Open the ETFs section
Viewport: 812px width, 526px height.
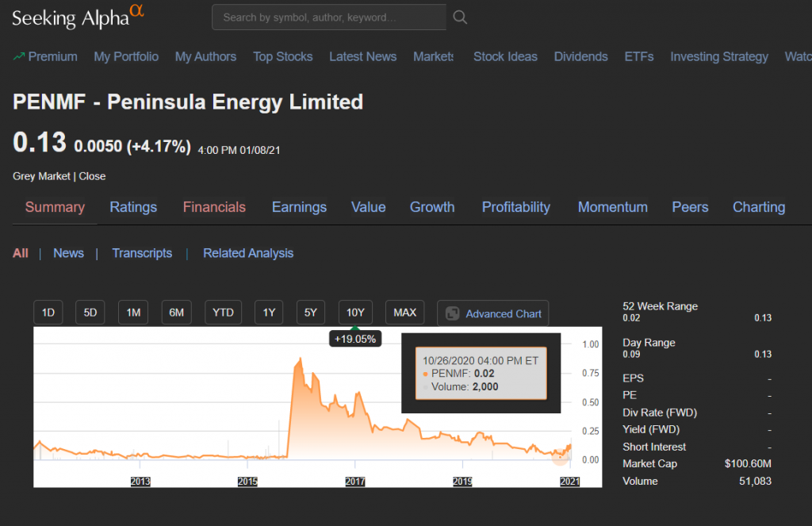click(639, 56)
